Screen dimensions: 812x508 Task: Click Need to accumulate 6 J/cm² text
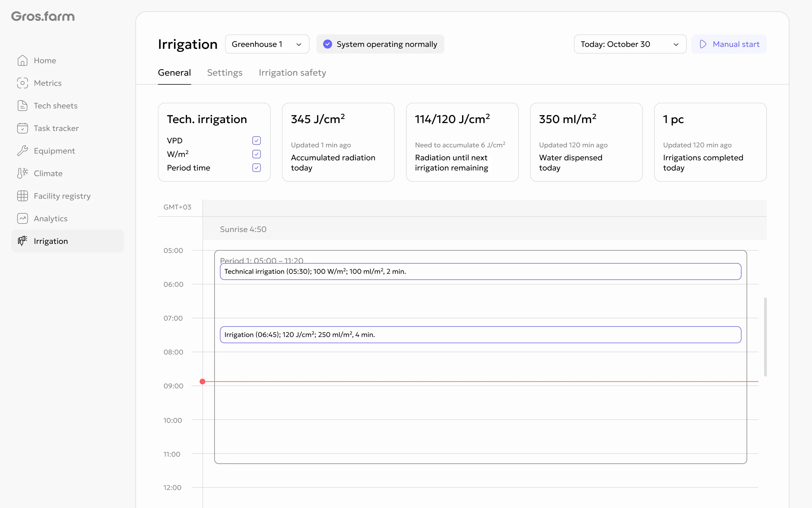tap(460, 145)
